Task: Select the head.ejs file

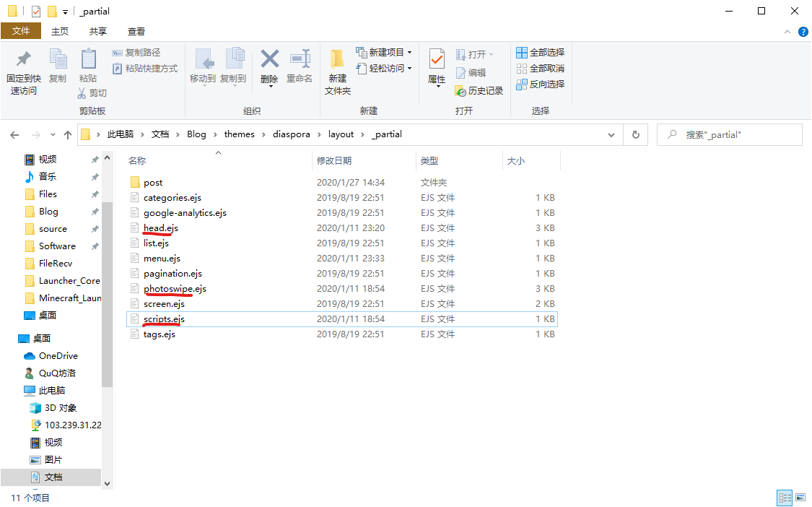Action: (160, 228)
